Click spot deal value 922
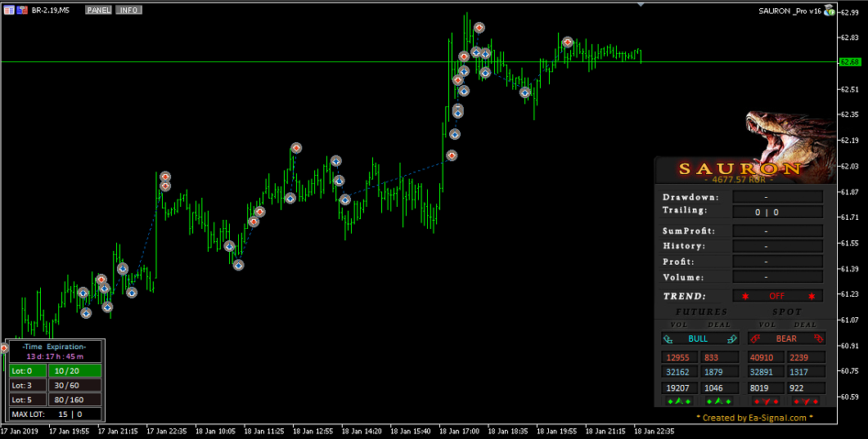Image resolution: width=868 pixels, height=439 pixels. click(x=806, y=388)
